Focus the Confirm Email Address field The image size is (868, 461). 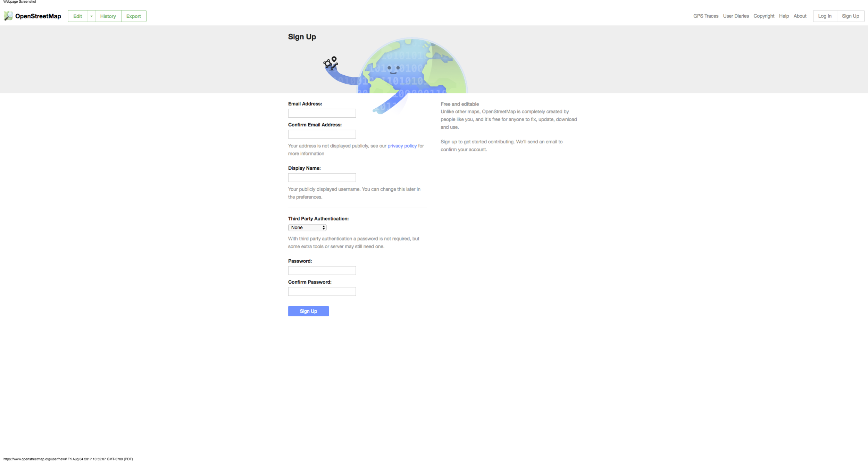322,134
